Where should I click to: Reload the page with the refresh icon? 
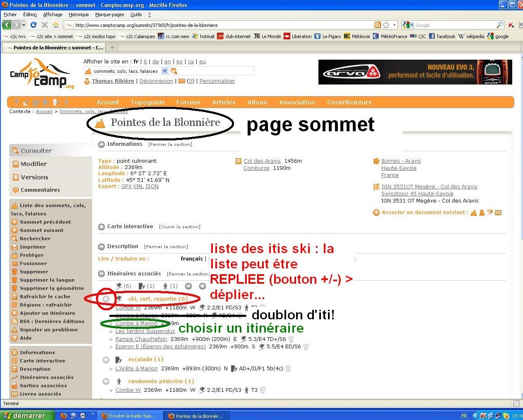[x=34, y=25]
